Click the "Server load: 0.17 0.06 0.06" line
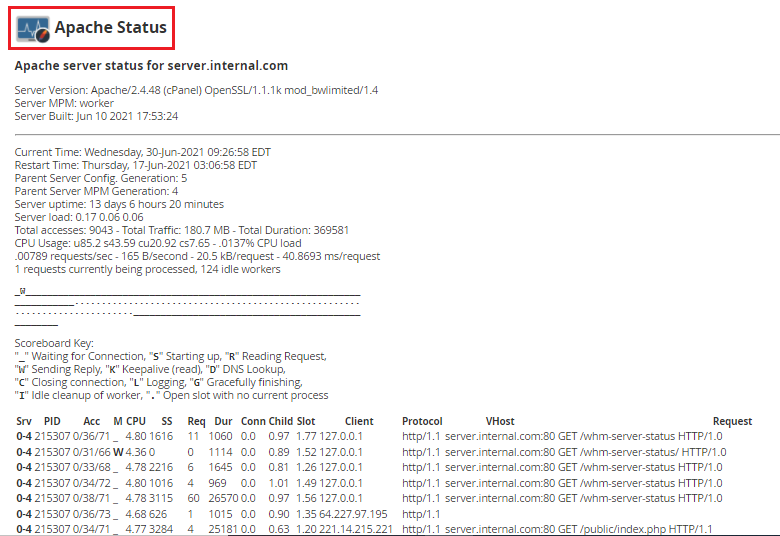 (x=79, y=217)
